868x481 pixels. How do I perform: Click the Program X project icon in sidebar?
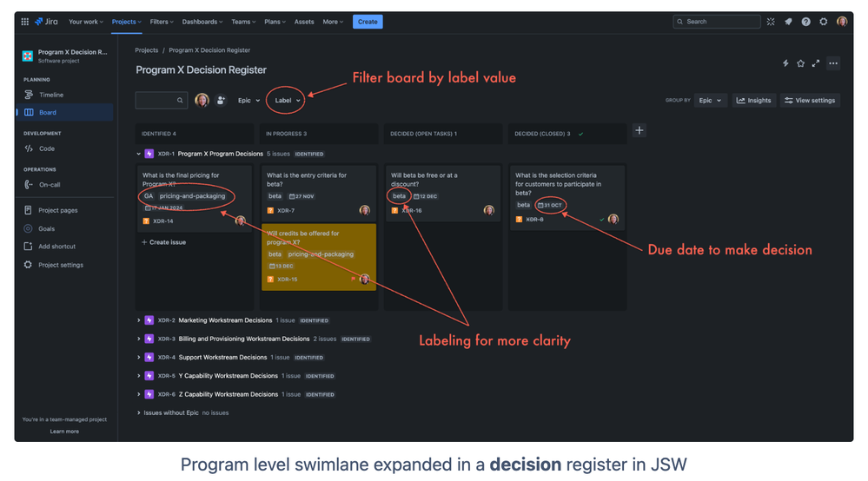pos(27,56)
